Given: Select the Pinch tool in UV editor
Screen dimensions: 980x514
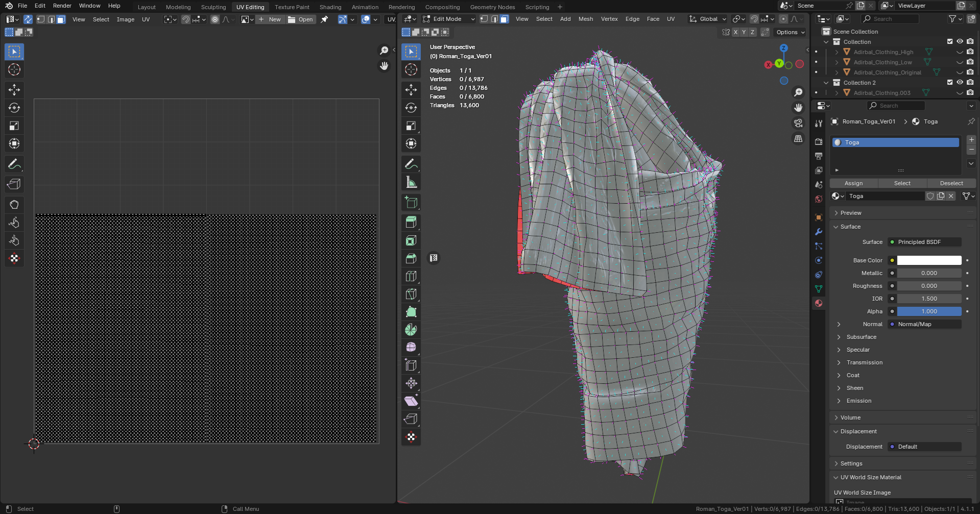Looking at the screenshot, I should [14, 240].
